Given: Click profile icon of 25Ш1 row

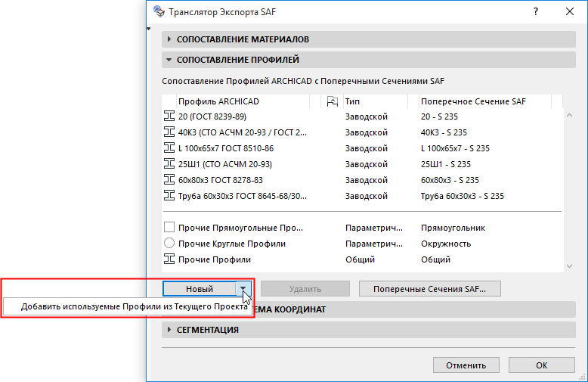Looking at the screenshot, I should [169, 164].
